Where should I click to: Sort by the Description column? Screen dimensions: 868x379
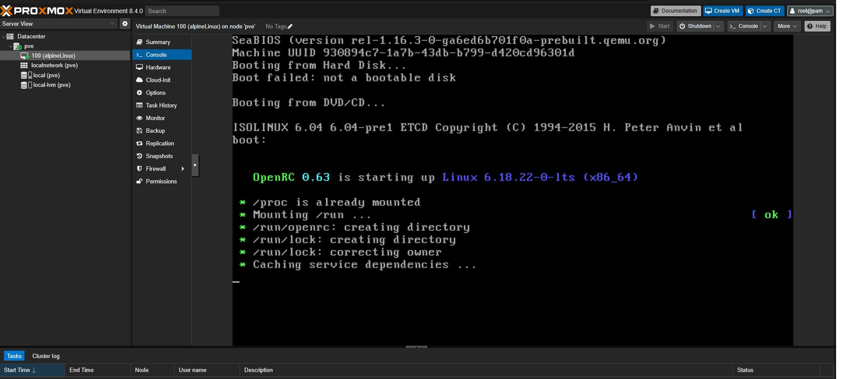point(486,370)
